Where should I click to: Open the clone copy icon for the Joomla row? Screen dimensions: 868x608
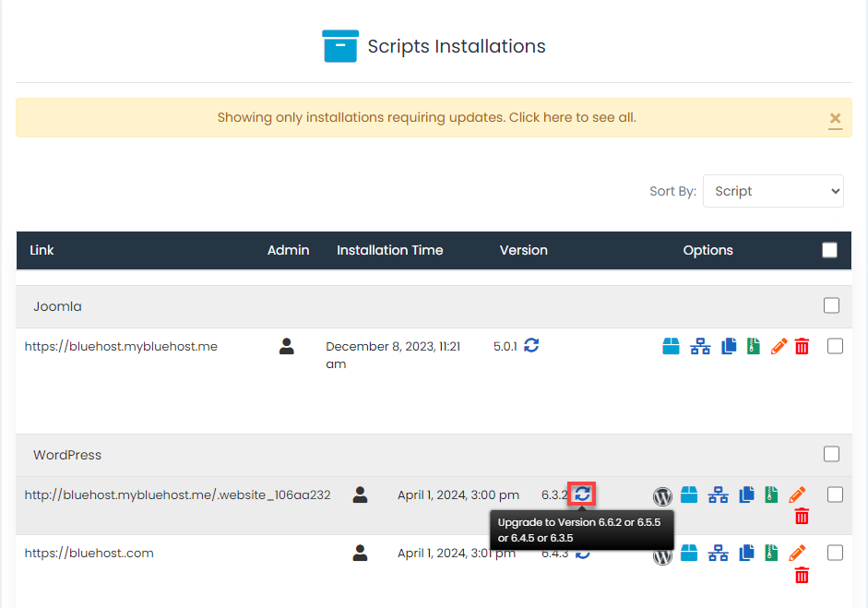pos(728,346)
